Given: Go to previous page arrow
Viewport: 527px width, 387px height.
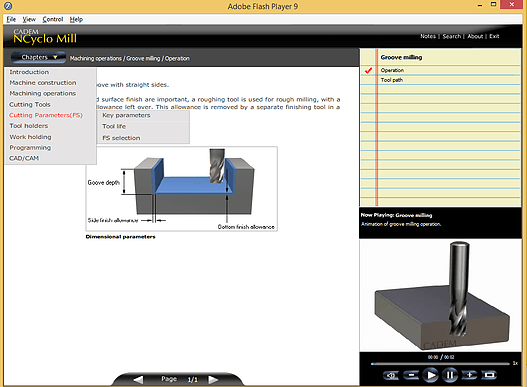Looking at the screenshot, I should [x=138, y=380].
